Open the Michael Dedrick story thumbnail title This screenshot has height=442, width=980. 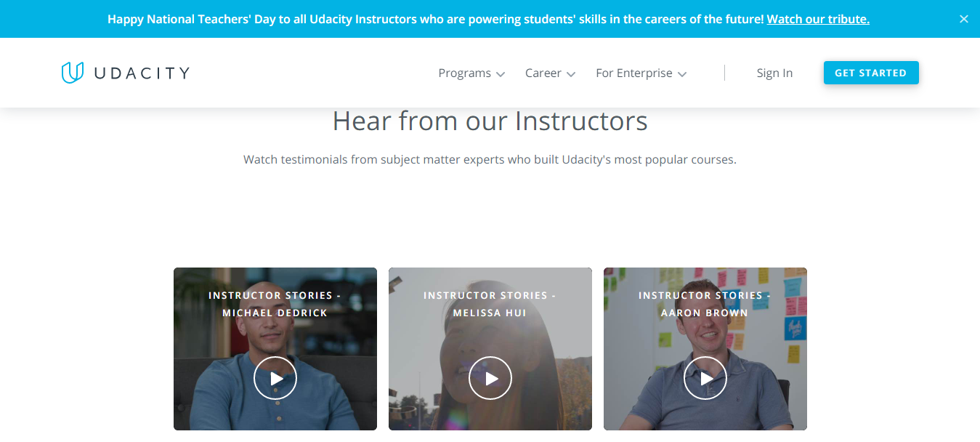tap(275, 304)
